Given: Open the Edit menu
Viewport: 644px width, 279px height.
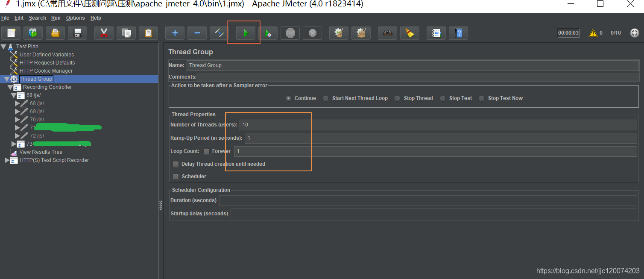Looking at the screenshot, I should tap(19, 18).
